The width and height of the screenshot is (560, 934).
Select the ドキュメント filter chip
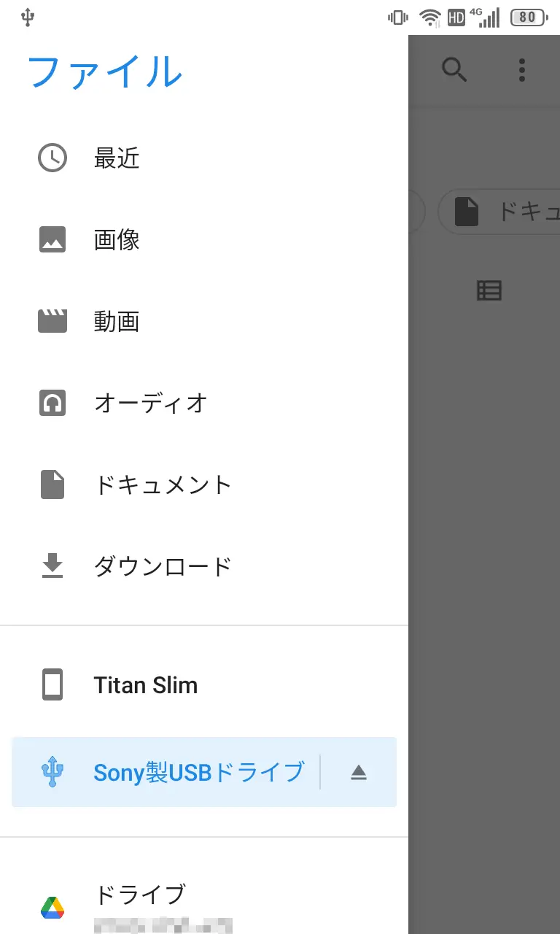(503, 212)
